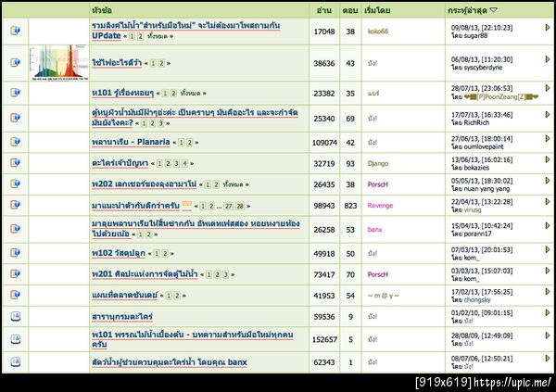Open thread สารานุกรมตะไคร่
Image resolution: width=556 pixels, height=392 pixels.
pos(122,316)
